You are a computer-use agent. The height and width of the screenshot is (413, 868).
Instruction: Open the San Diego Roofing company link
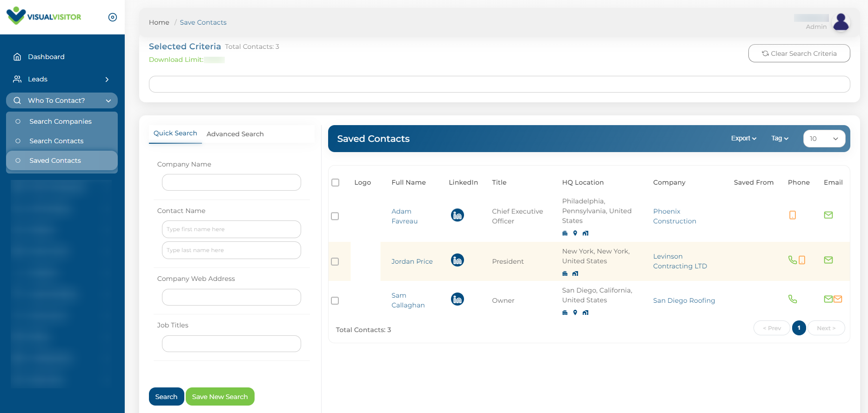684,300
